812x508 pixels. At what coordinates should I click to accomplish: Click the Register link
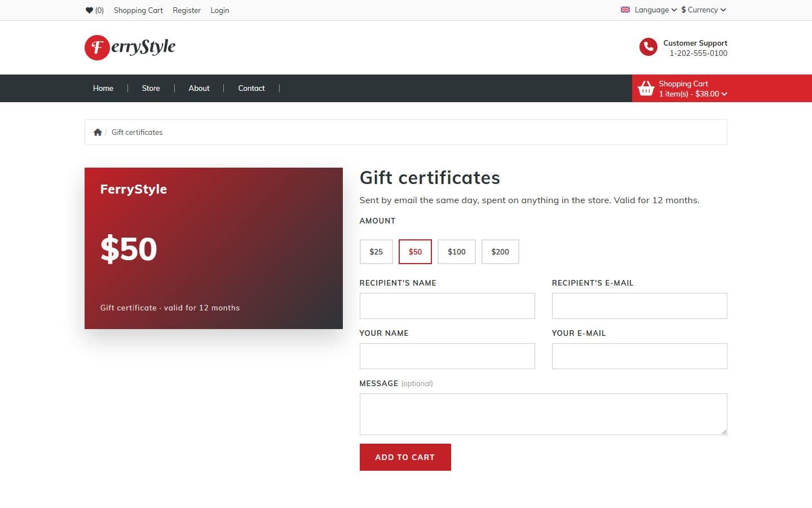187,10
